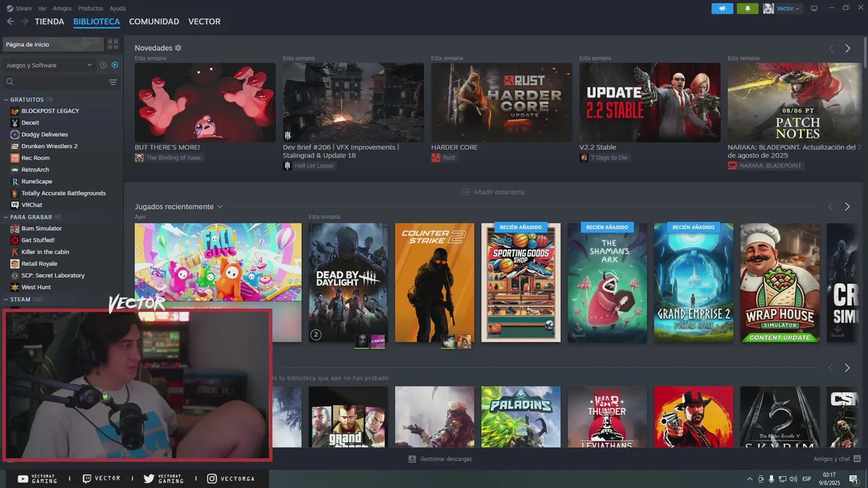Image resolution: width=868 pixels, height=488 pixels.
Task: Toggle the ready-to-play filter icon
Action: tap(115, 65)
